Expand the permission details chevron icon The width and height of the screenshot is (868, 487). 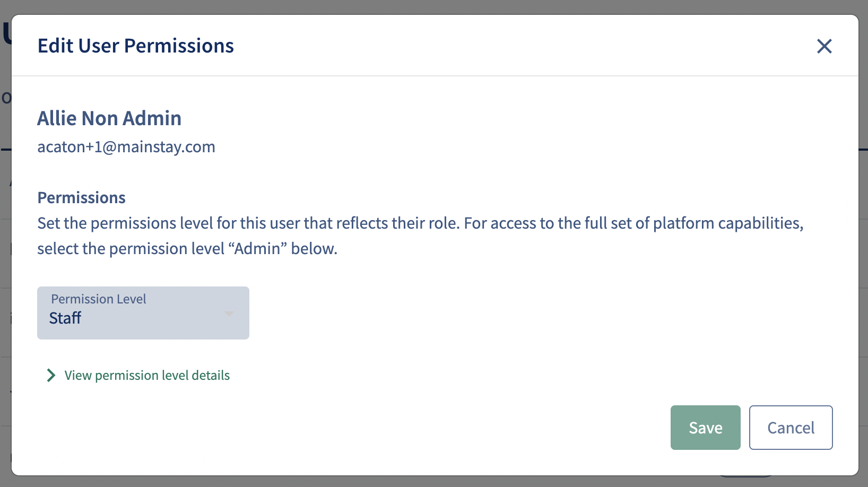coord(51,376)
